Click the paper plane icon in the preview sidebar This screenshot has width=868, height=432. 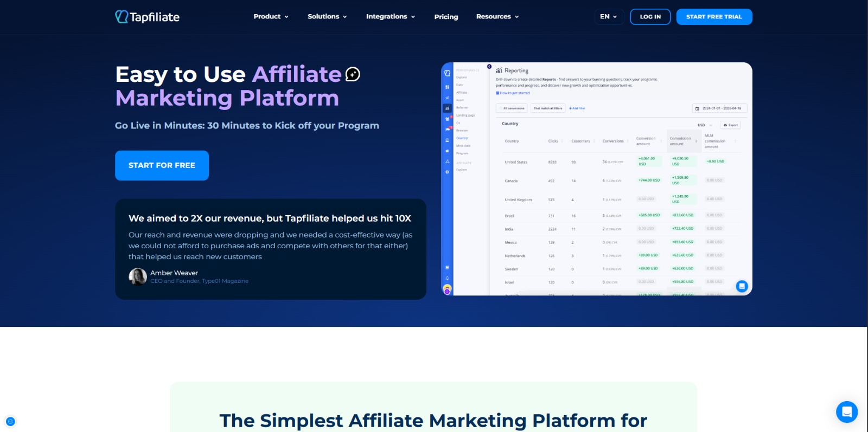coord(447,98)
